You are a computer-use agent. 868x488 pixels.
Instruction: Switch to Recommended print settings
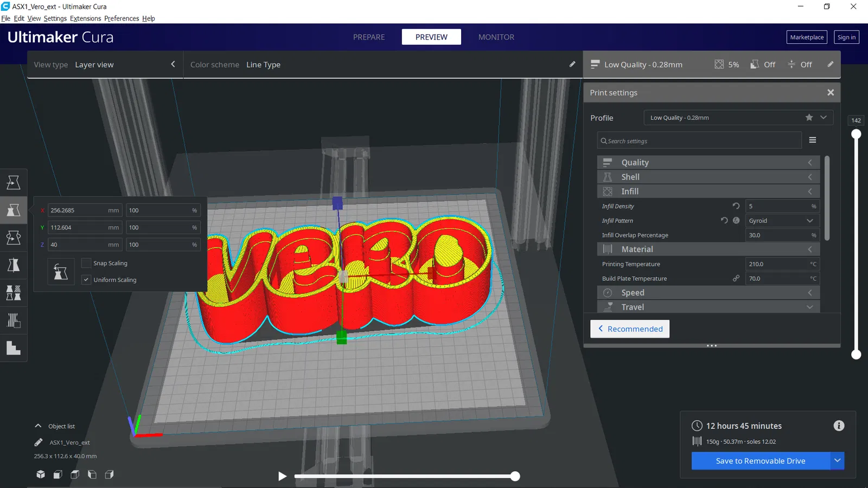point(630,329)
